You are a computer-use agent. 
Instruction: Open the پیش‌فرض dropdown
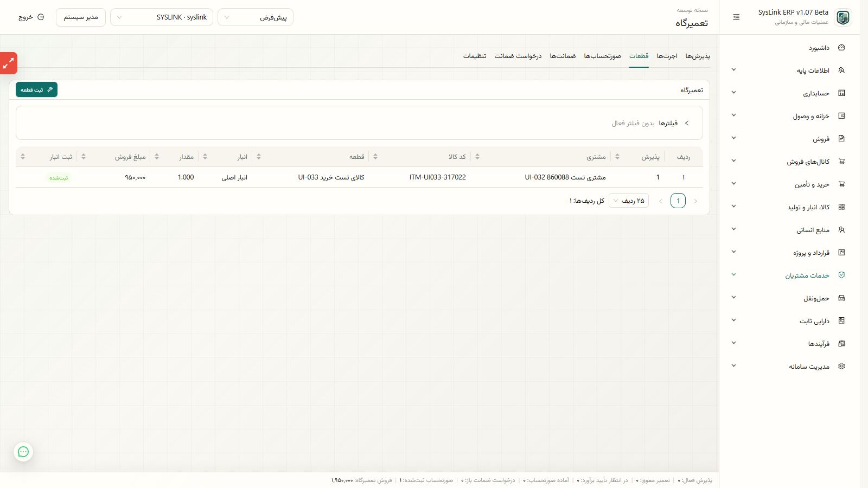(x=256, y=17)
